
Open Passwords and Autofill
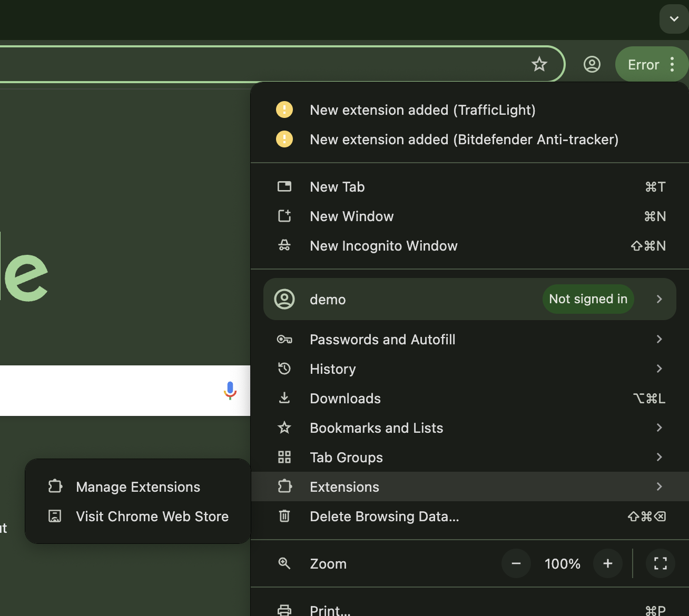pyautogui.click(x=470, y=340)
